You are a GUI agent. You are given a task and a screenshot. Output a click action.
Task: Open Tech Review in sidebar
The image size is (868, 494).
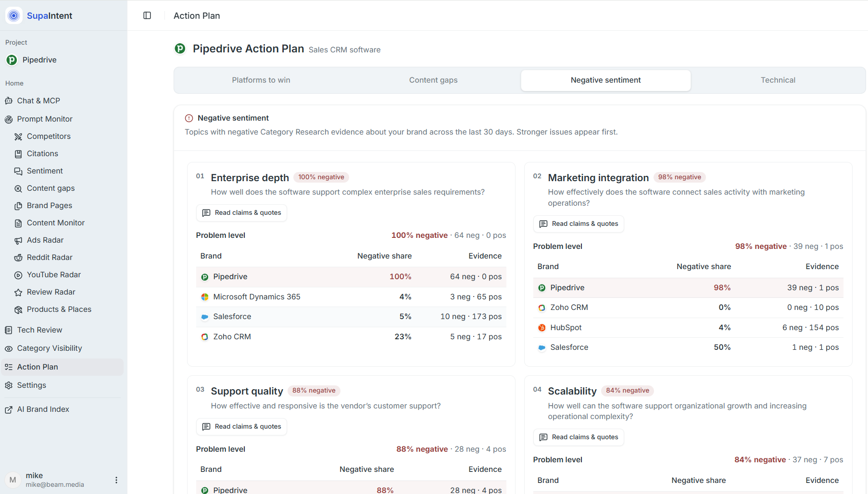pos(62,330)
